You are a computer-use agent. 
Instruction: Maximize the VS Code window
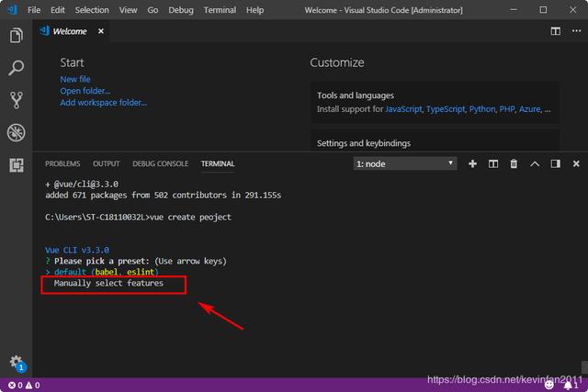click(543, 10)
